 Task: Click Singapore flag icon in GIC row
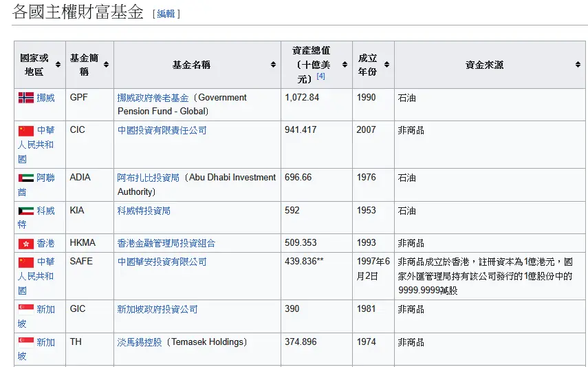point(26,310)
